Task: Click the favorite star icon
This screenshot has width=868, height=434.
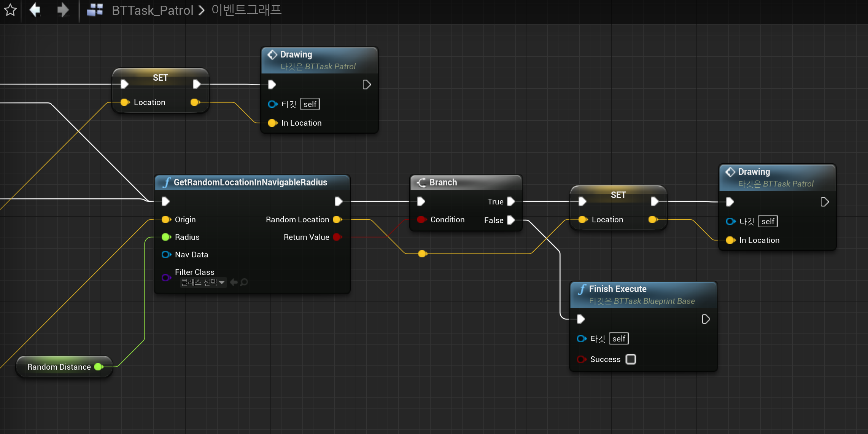Action: (10, 10)
